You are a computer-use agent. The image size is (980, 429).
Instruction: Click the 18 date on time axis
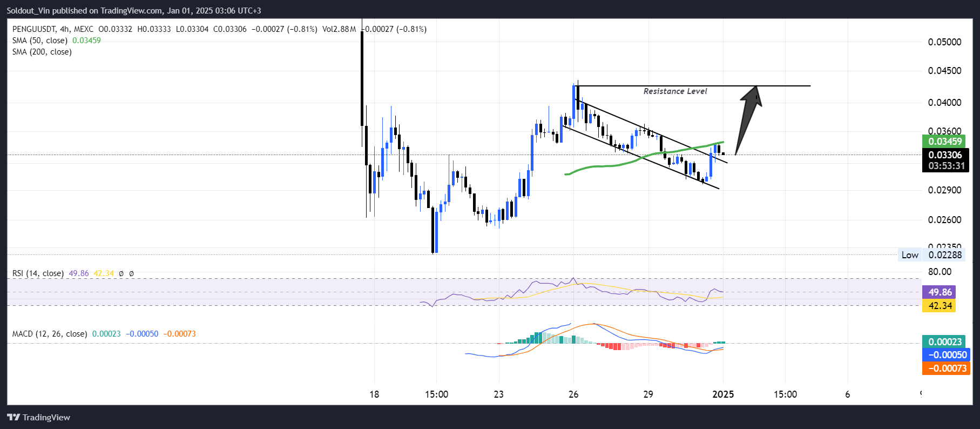(374, 394)
